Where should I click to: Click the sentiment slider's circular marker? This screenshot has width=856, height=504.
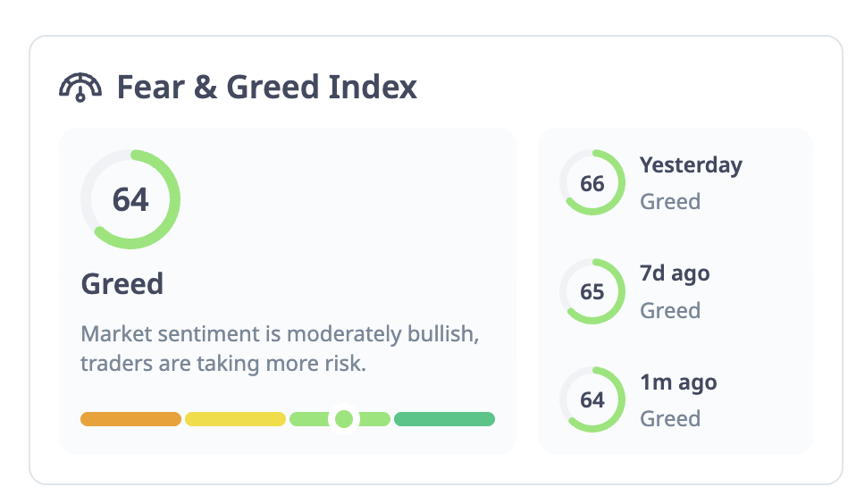click(x=344, y=419)
